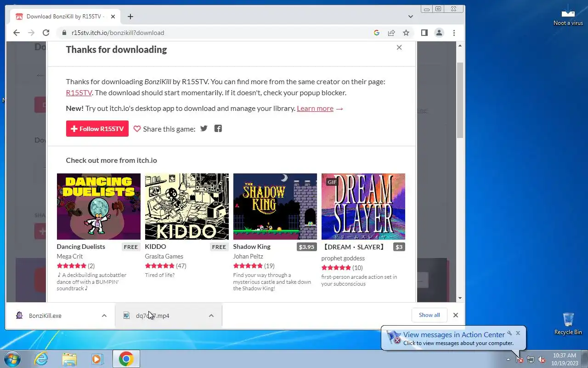Open Windows Media Player taskbar icon
The height and width of the screenshot is (368, 588).
pyautogui.click(x=97, y=359)
